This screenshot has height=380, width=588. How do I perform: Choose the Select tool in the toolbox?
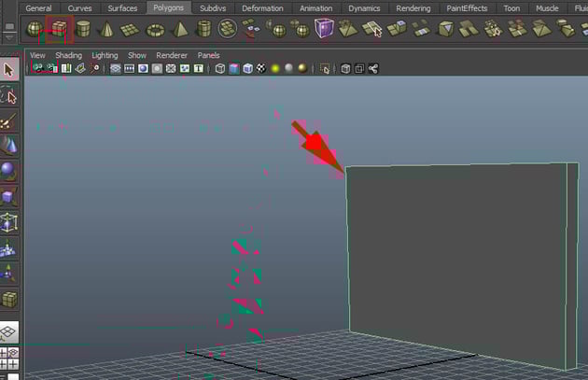point(9,70)
